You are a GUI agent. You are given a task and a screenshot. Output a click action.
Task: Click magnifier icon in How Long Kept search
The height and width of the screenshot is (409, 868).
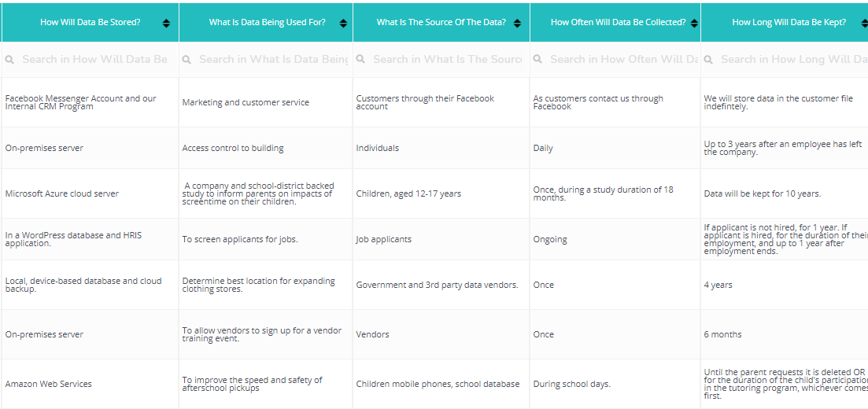[708, 59]
